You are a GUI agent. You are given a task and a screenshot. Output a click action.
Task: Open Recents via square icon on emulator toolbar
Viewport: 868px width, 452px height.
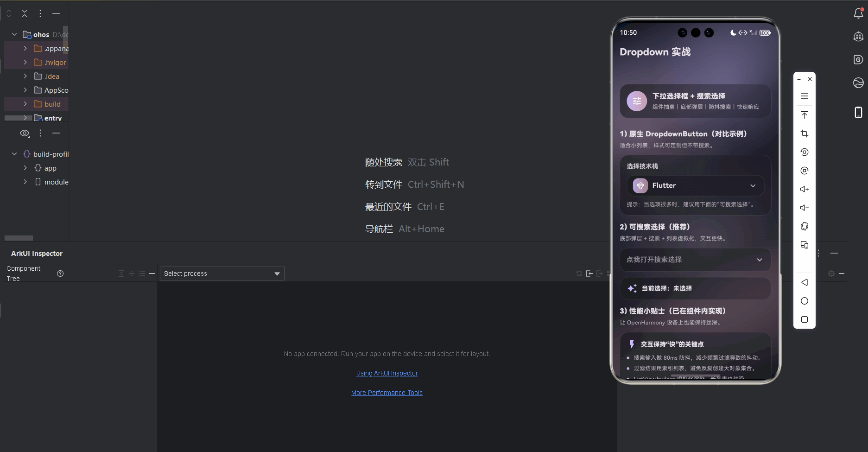coord(805,319)
